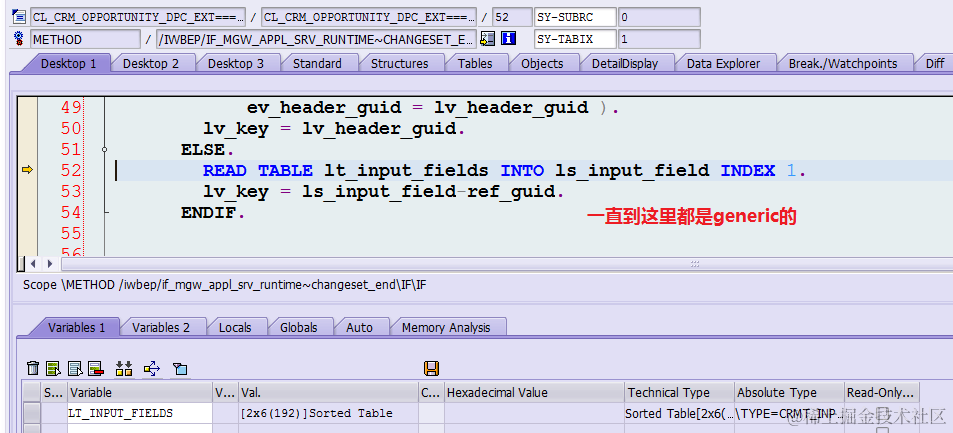This screenshot has width=953, height=433.
Task: Click the code editor horizontal scrollbar track
Action: 507,264
